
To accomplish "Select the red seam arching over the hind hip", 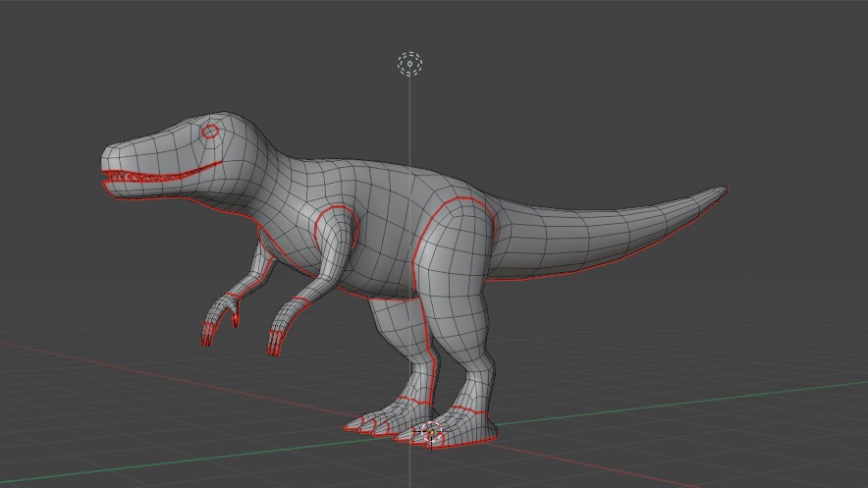I will coord(457,200).
